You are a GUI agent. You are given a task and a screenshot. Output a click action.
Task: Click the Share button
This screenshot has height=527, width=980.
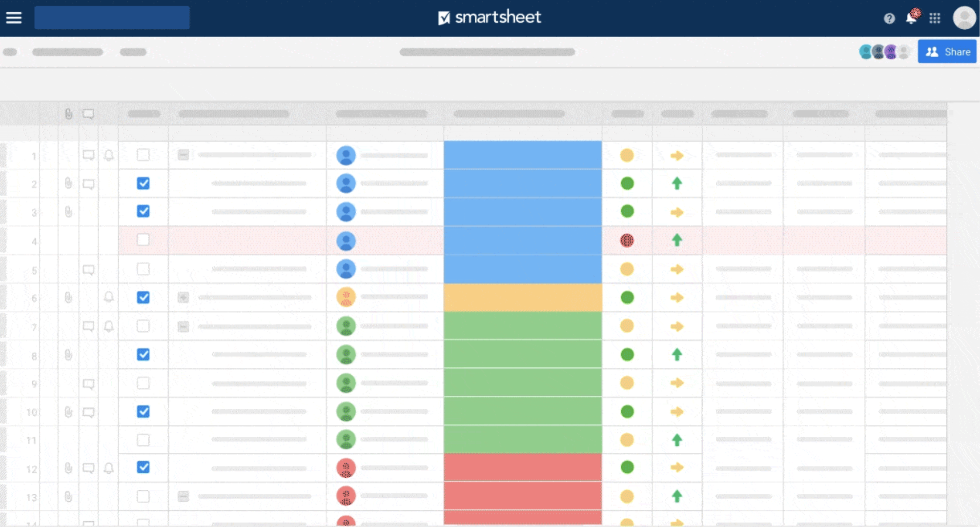click(947, 52)
